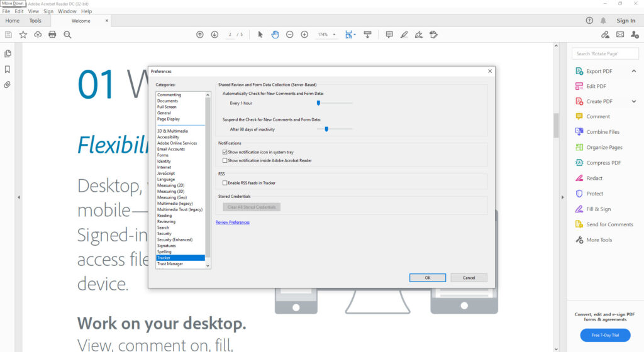Collapse left navigation pane arrow

(19, 197)
